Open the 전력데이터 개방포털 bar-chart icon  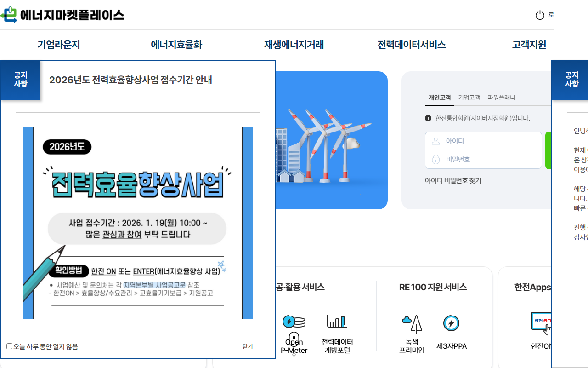337,322
